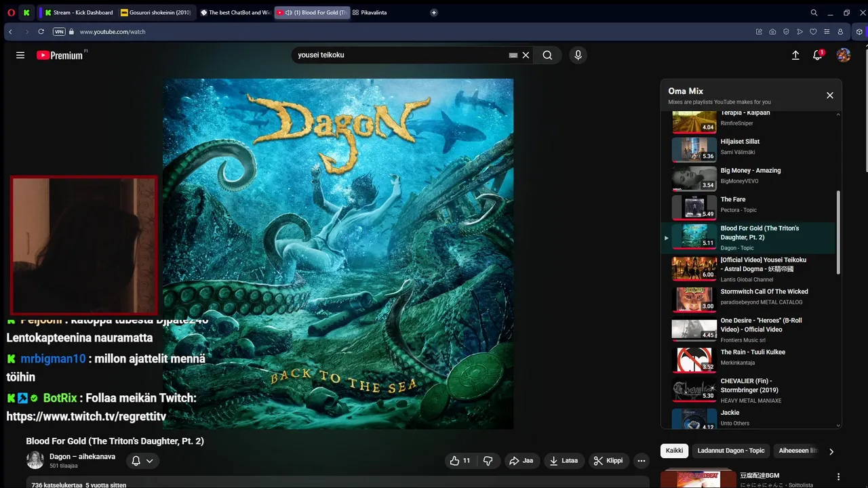
Task: Play Big Money - Amazing from the mix
Action: pyautogui.click(x=749, y=178)
